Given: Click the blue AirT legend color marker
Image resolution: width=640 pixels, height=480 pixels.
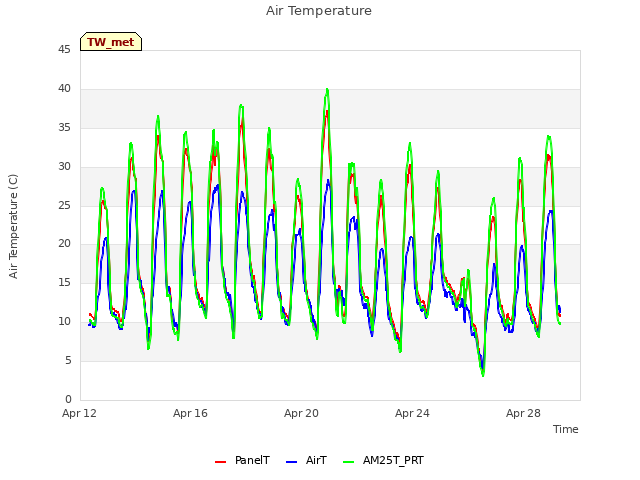Looking at the screenshot, I should coord(291,462).
